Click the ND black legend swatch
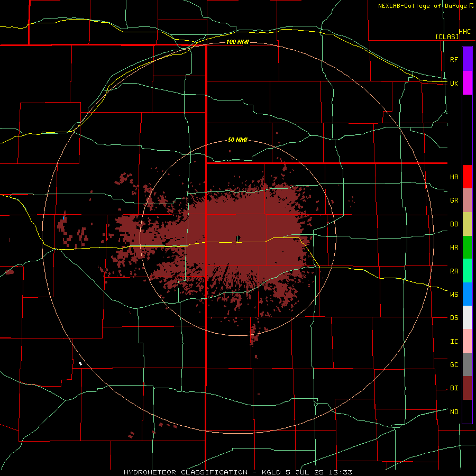Image resolution: width=476 pixels, height=476 pixels. (x=467, y=411)
